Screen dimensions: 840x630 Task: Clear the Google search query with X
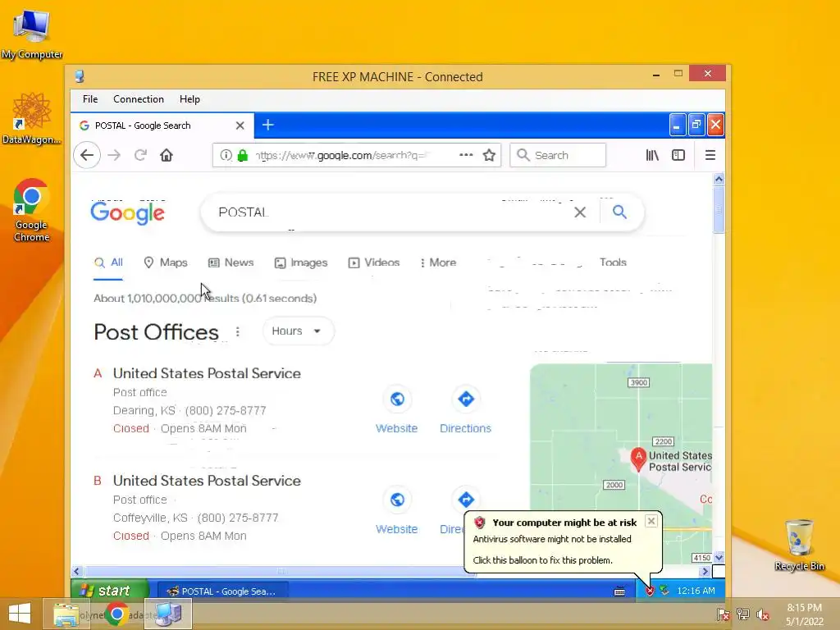coord(580,212)
